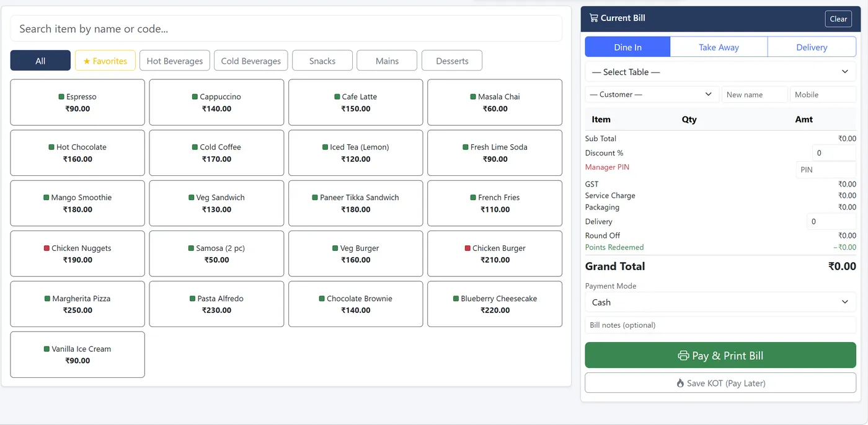The width and height of the screenshot is (868, 425).
Task: Click green veg marker on Masala Chai
Action: point(473,97)
